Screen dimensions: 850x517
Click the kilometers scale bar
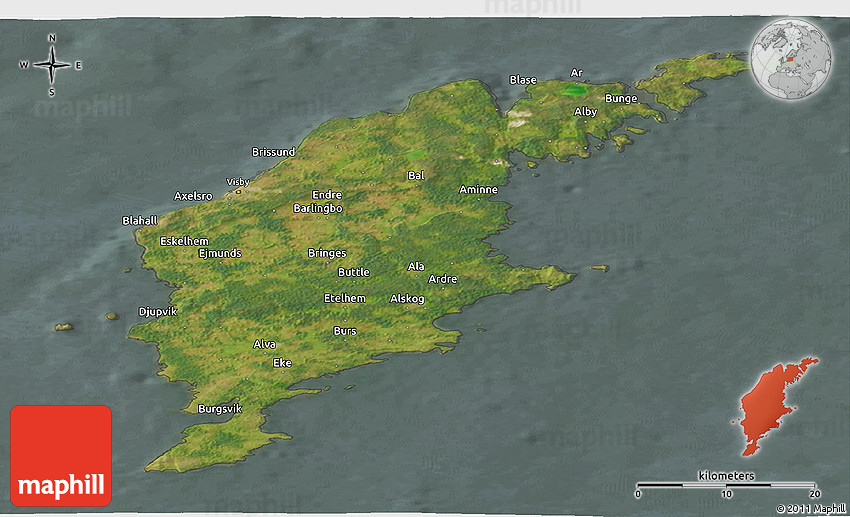click(727, 485)
